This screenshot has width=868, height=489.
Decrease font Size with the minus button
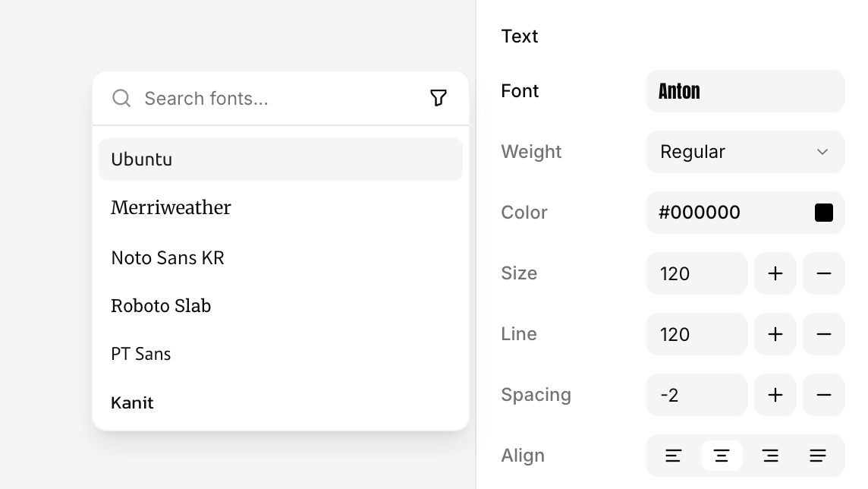point(823,273)
